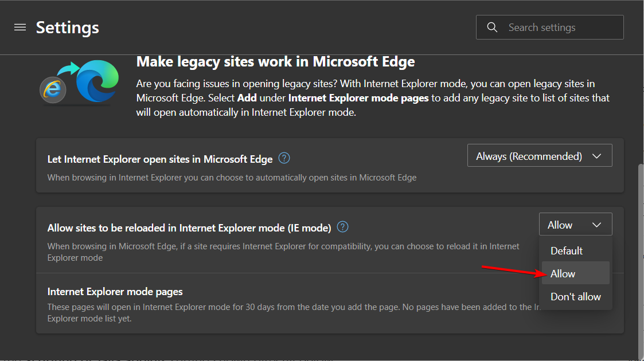644x361 pixels.
Task: Click help icon beside Let Internet Explorer open sites
Action: coord(284,158)
